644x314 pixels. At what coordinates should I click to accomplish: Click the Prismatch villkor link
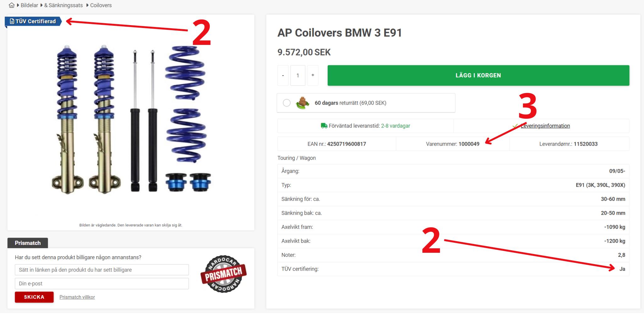(x=77, y=297)
